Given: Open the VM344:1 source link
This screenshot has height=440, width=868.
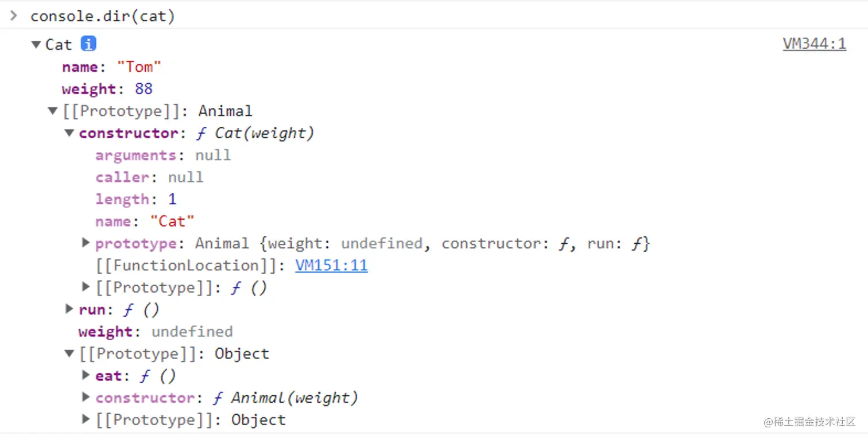Looking at the screenshot, I should tap(814, 44).
